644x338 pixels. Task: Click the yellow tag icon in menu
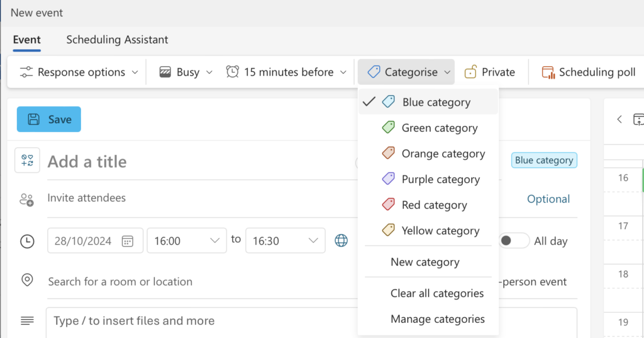pos(389,230)
